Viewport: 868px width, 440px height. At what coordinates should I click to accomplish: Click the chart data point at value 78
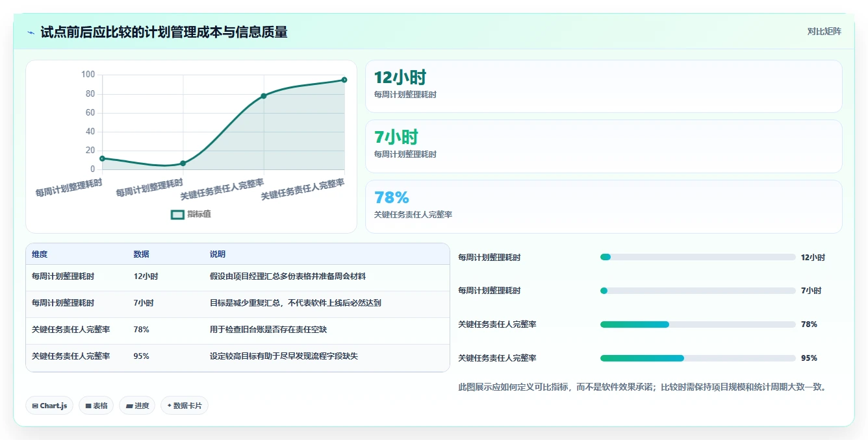[263, 96]
